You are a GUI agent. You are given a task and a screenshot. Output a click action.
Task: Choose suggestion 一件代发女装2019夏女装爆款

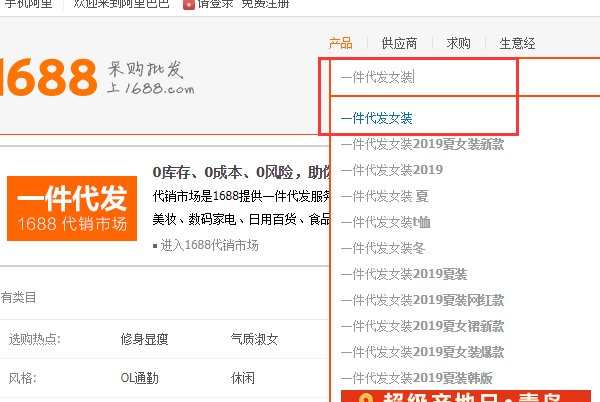(x=422, y=352)
